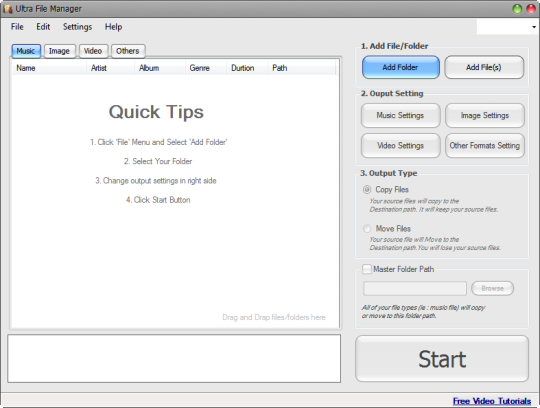Open Music Settings
This screenshot has width=540, height=408.
[x=401, y=115]
